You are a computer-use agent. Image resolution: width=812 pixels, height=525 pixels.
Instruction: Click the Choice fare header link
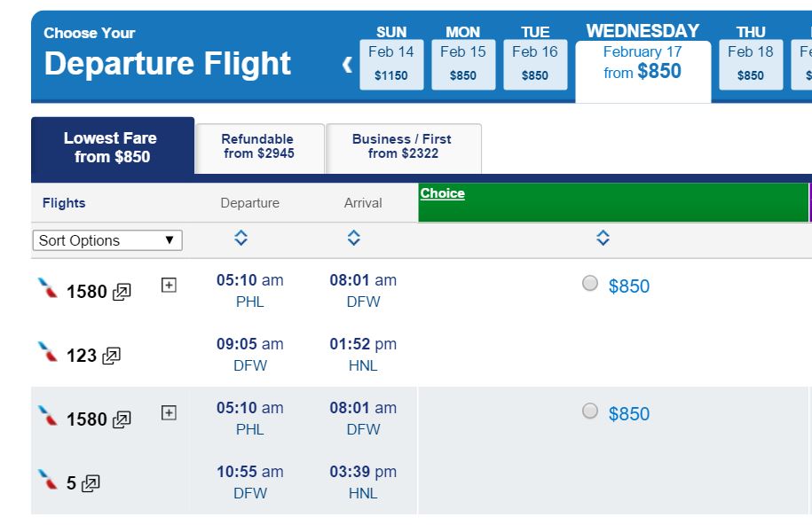point(442,193)
